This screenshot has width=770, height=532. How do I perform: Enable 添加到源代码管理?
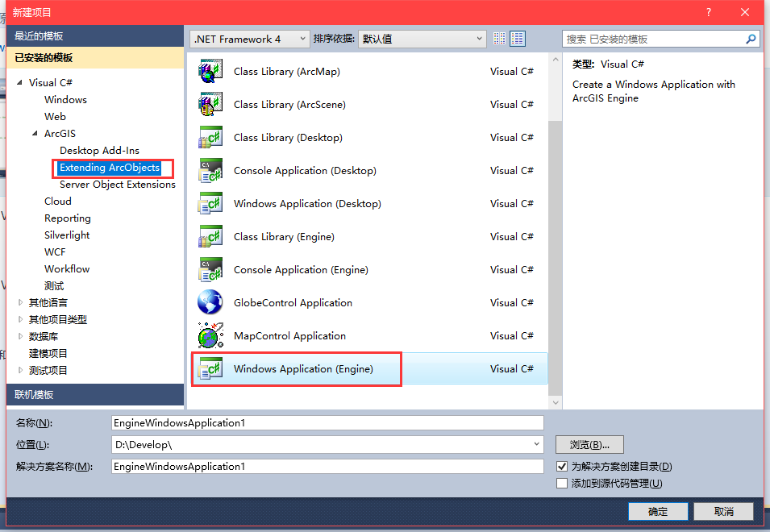click(559, 483)
